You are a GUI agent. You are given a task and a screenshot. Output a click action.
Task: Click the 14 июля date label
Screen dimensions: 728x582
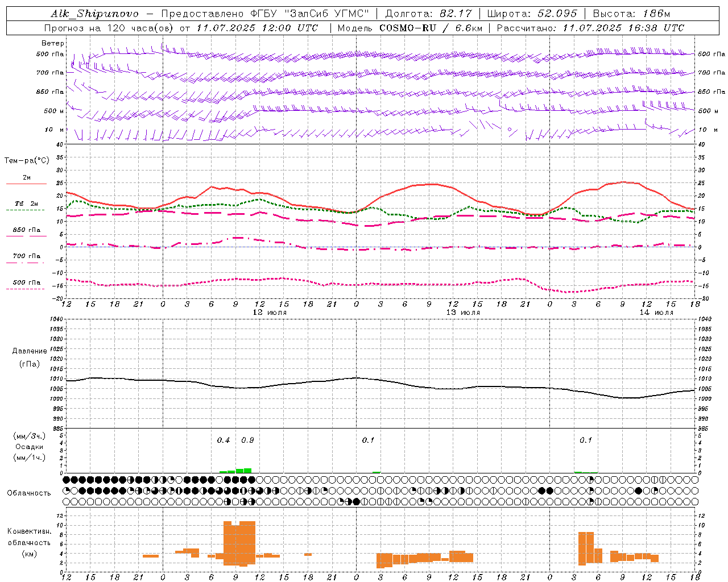click(x=656, y=313)
